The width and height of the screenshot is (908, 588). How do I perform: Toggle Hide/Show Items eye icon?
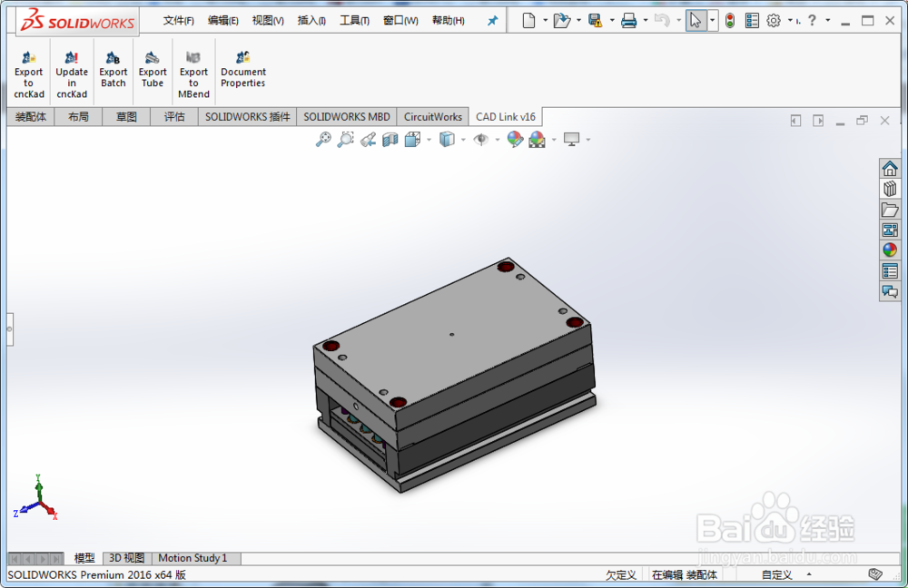480,139
